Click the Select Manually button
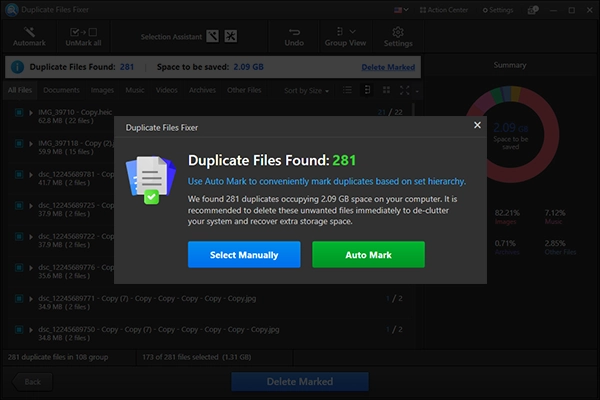The height and width of the screenshot is (400, 600). tap(244, 255)
